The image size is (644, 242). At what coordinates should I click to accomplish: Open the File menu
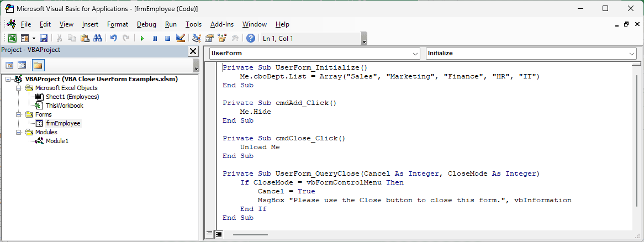point(25,24)
